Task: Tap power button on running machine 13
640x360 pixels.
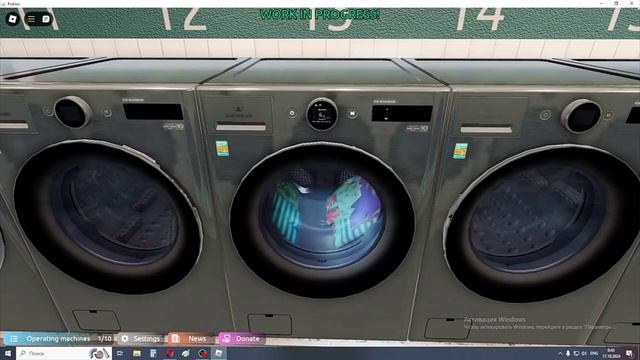Action: (292, 113)
